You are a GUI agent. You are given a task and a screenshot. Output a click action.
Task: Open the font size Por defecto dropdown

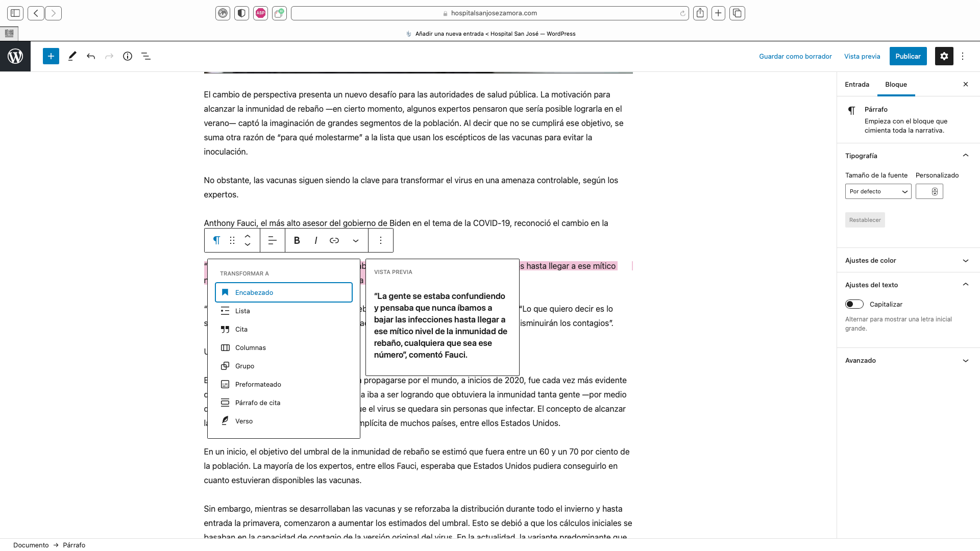pos(878,191)
